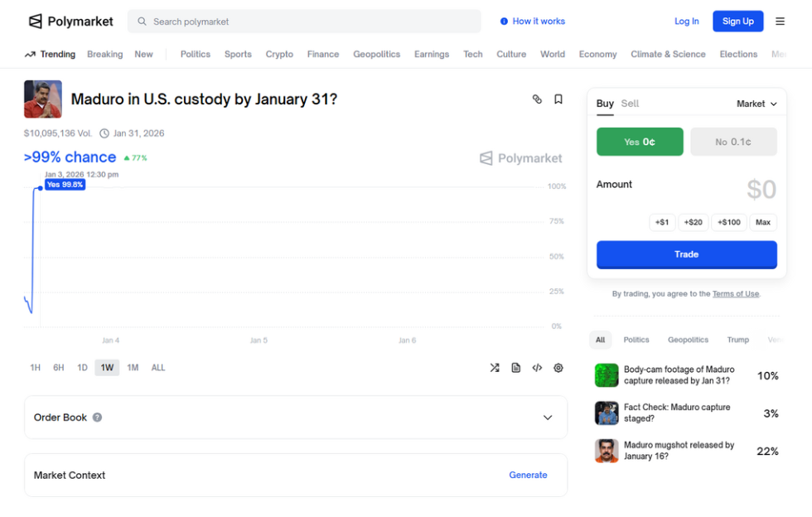Select the No 0.1¢ outcome
This screenshot has width=812, height=517.
733,142
